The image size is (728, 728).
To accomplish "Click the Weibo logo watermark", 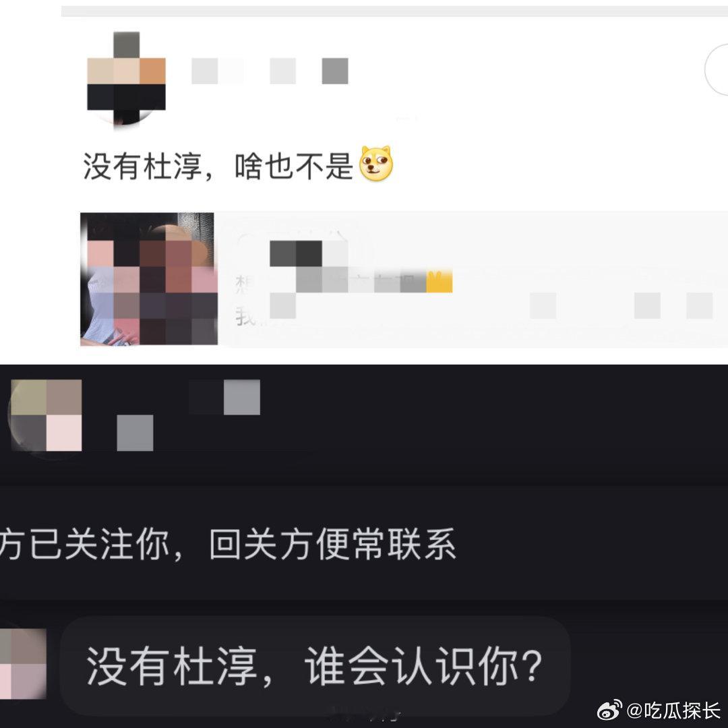I will 609,711.
